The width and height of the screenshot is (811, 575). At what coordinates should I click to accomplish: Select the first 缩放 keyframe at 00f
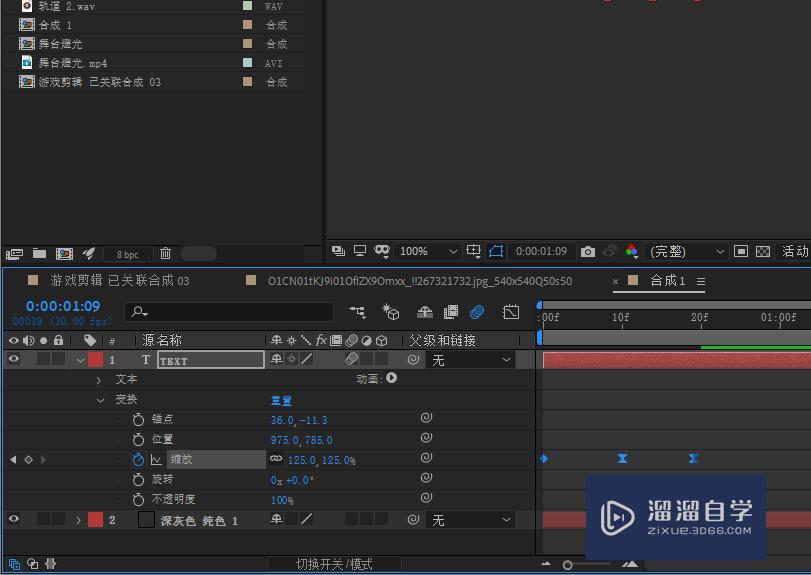point(544,459)
